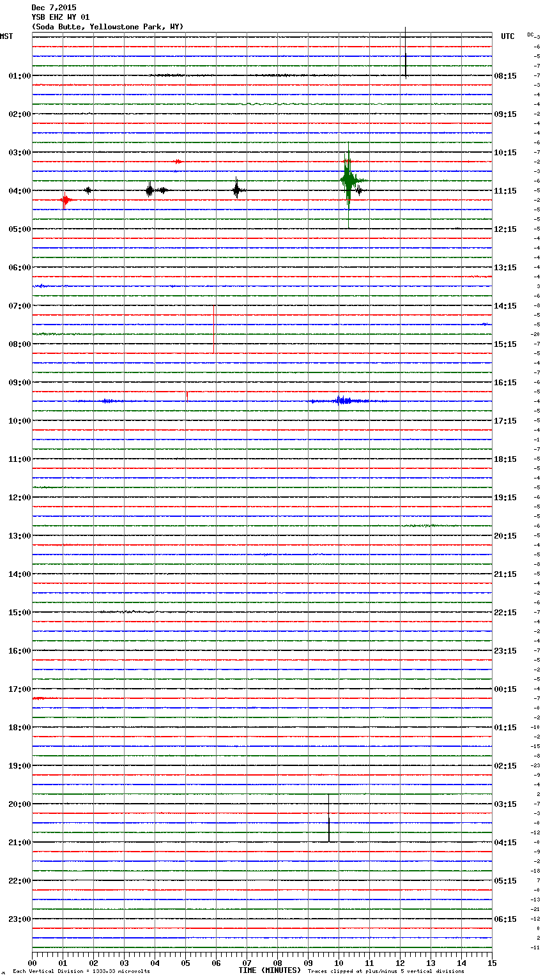The image size is (543, 980).
Task: Click the 11:15 UTC row label
Action: coord(505,191)
